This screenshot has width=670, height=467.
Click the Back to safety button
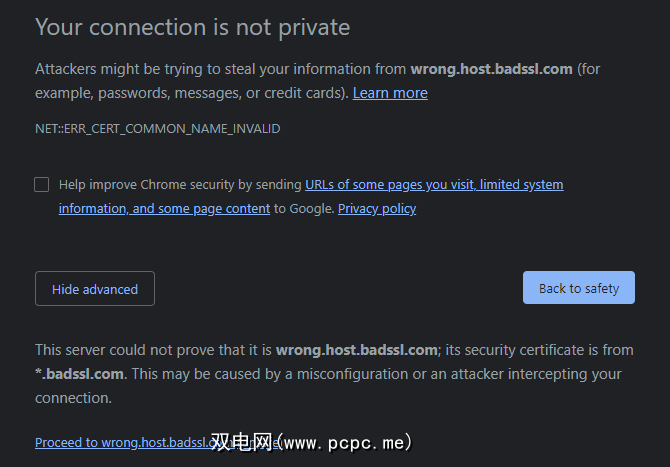tap(579, 288)
